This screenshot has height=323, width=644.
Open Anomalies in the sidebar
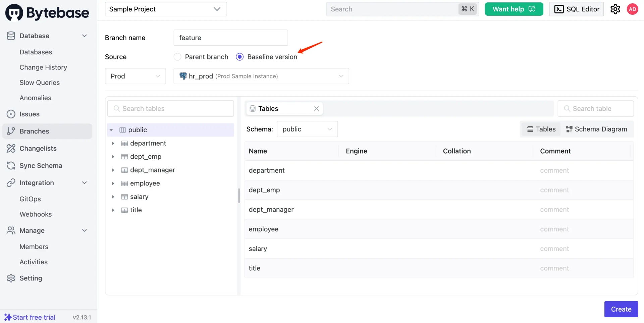35,98
